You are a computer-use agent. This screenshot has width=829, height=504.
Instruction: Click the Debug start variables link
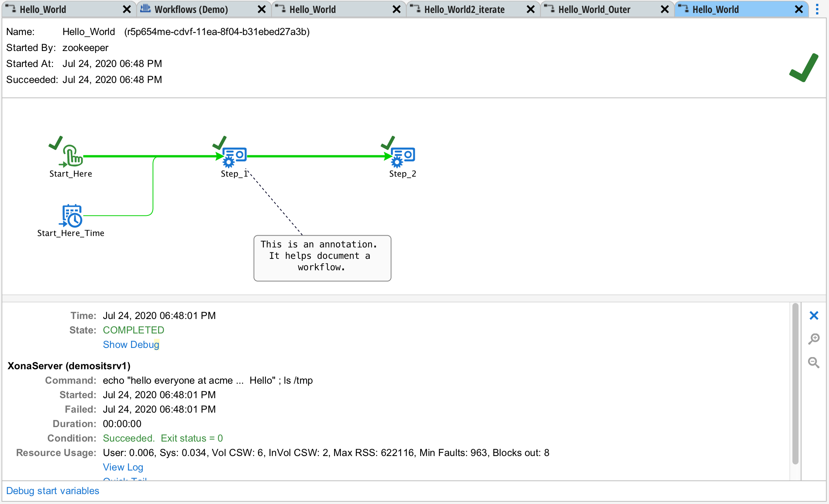tap(53, 491)
